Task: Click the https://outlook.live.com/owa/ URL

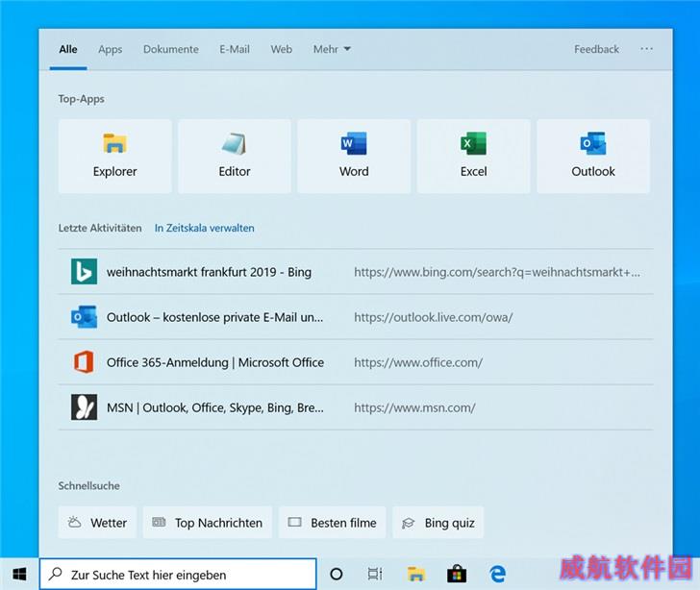Action: coord(434,317)
